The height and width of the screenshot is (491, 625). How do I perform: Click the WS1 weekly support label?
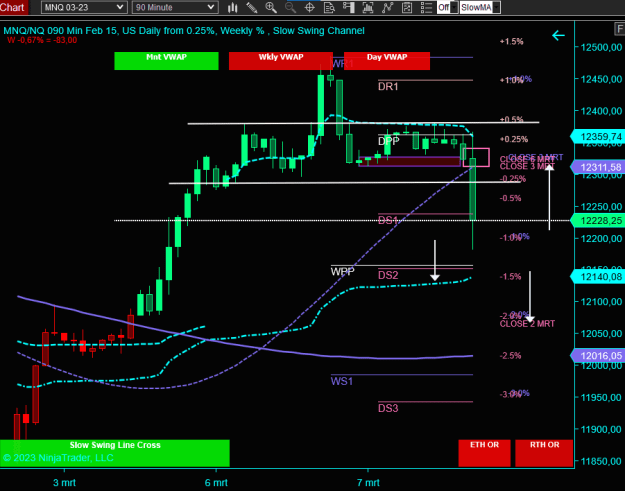[x=342, y=381]
